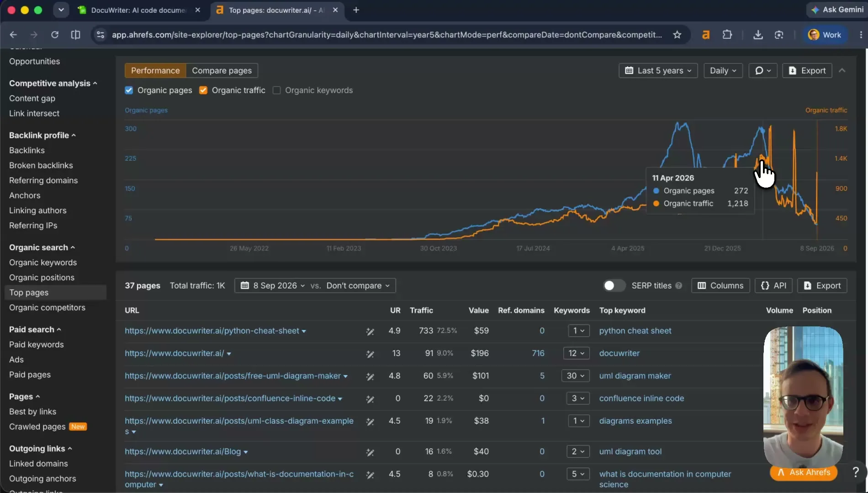Collapse the Competitive analysis sidebar section
The image size is (868, 493).
click(53, 83)
